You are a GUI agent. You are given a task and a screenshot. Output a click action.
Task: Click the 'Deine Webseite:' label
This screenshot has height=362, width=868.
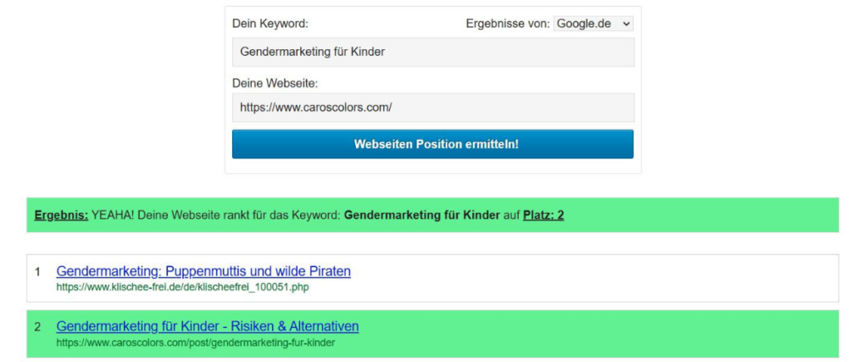(x=275, y=83)
